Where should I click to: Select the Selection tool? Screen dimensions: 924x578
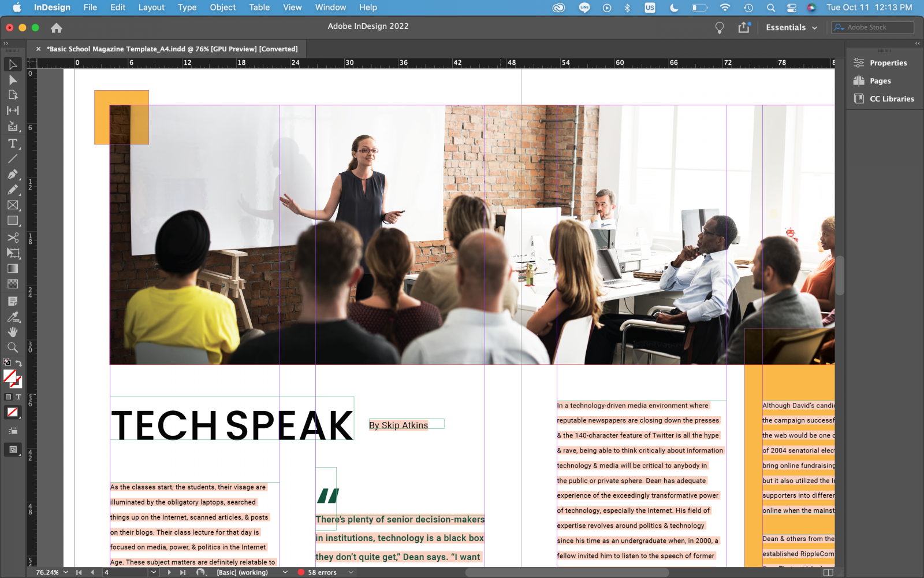click(13, 64)
